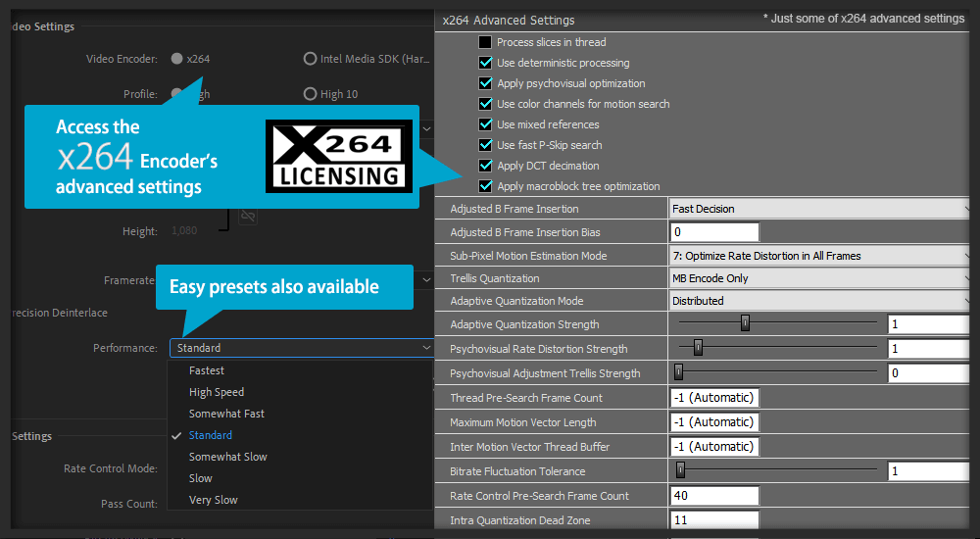Pick Somewhat Slow preset
The width and height of the screenshot is (980, 539).
(x=228, y=457)
